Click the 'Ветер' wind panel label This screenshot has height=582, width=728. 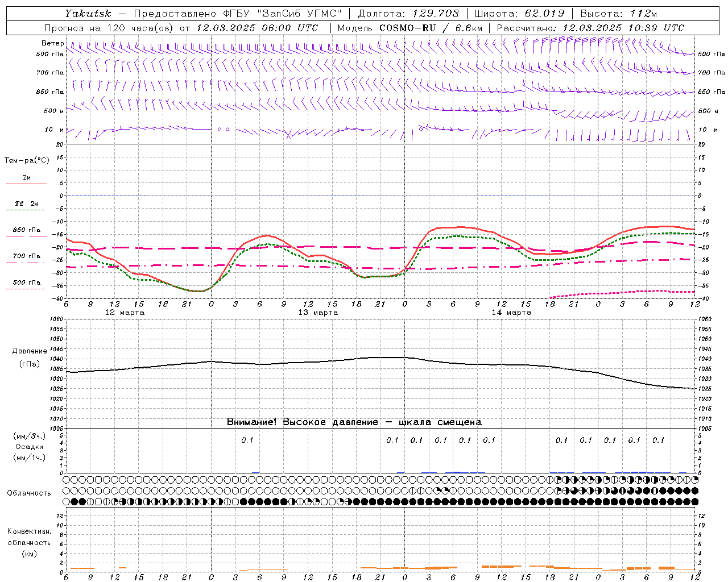point(52,43)
